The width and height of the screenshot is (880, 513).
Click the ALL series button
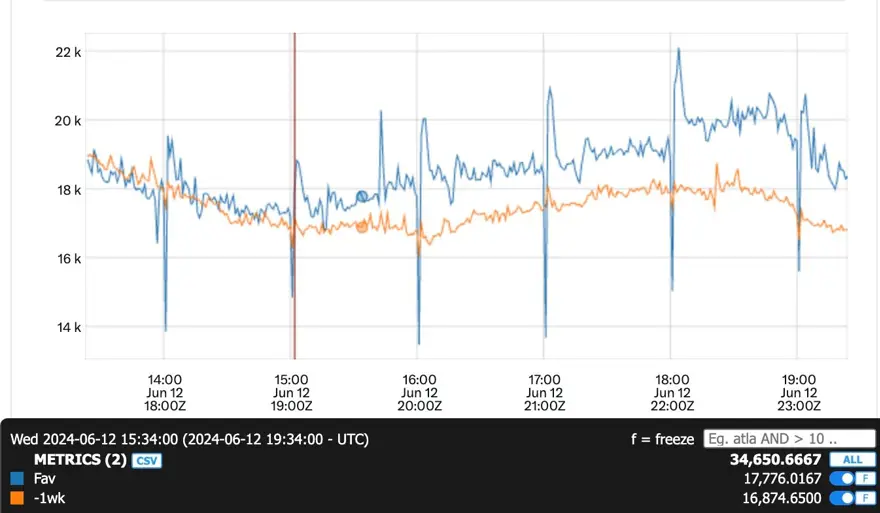850,460
